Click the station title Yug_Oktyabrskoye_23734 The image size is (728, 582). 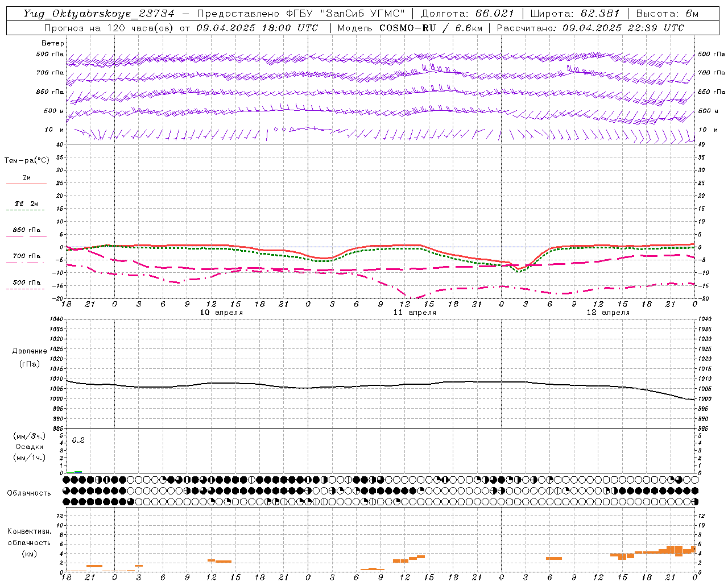(99, 14)
